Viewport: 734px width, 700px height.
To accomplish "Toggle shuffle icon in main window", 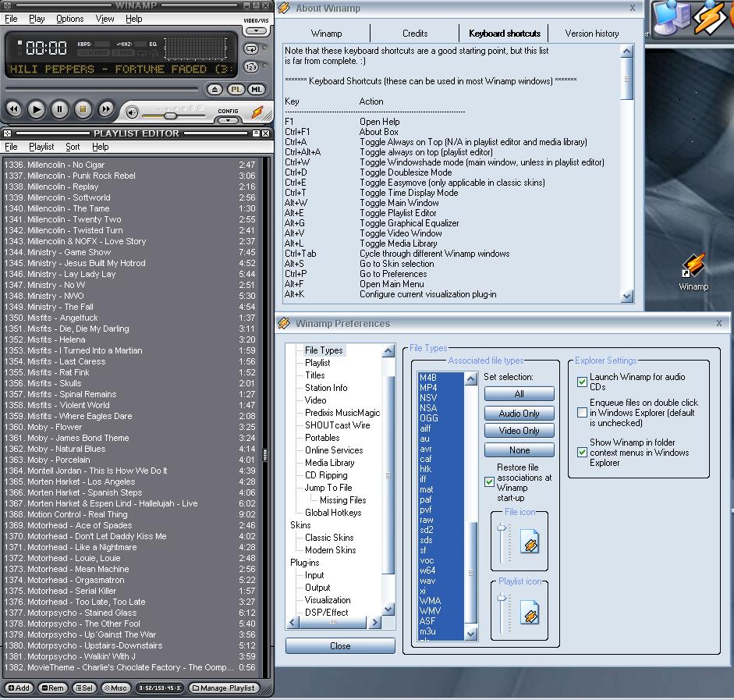I will [251, 67].
